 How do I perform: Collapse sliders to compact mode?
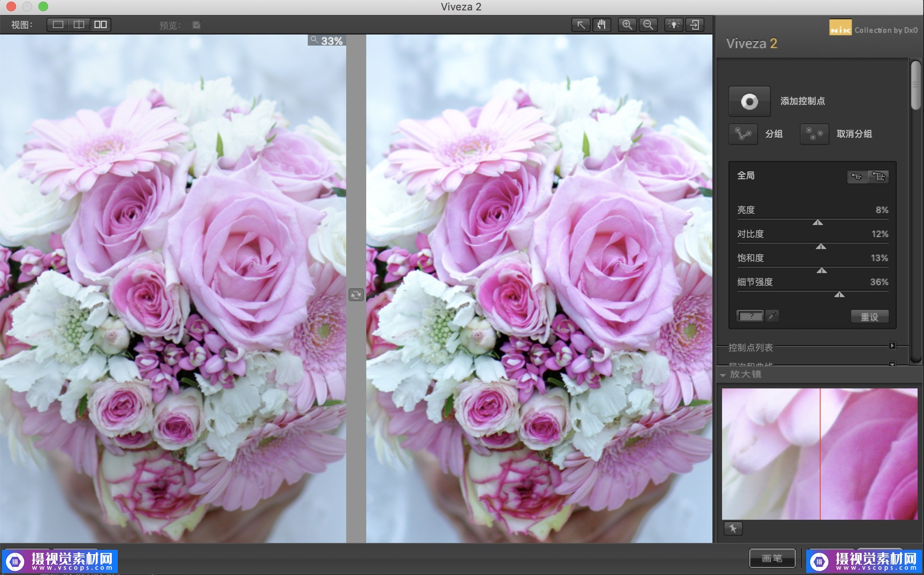(857, 177)
